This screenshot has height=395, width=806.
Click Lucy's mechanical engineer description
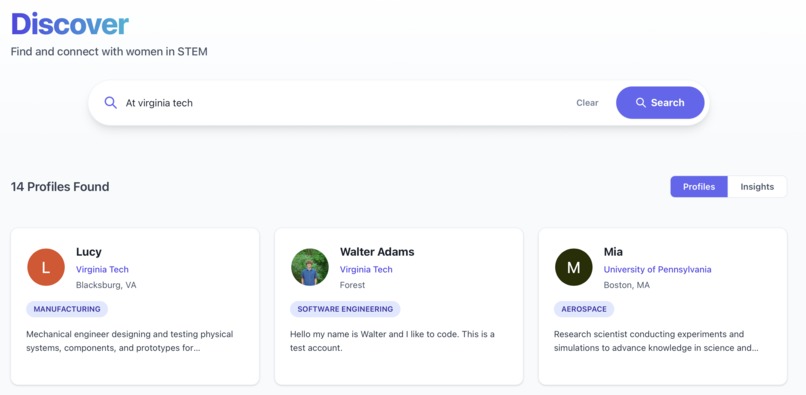click(x=130, y=341)
